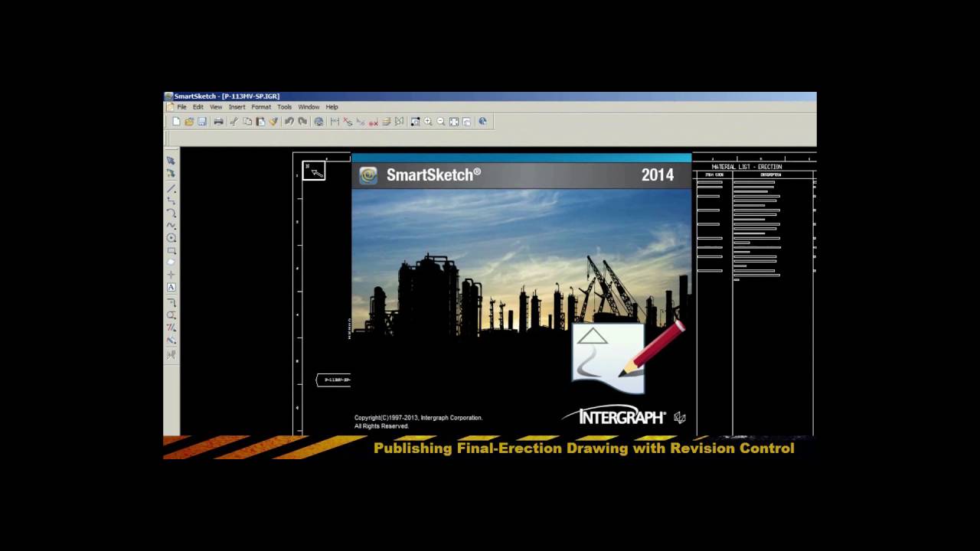
Task: Select the Line drawing tool
Action: pos(171,188)
